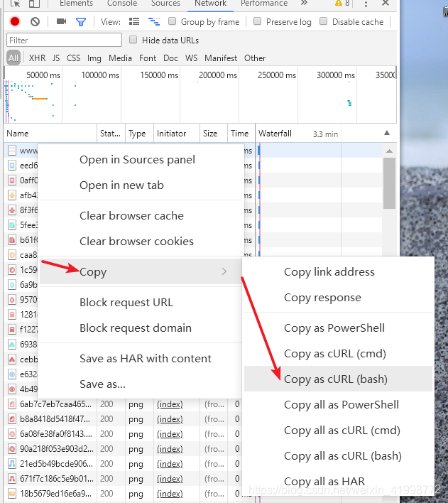
Task: Select Clear browser cookies
Action: (141, 242)
